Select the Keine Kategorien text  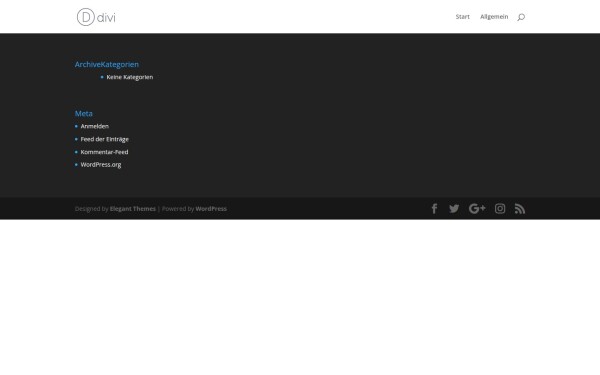click(130, 77)
